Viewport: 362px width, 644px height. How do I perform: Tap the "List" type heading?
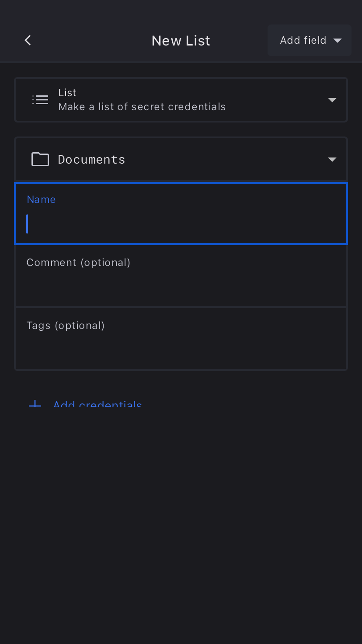point(67,93)
